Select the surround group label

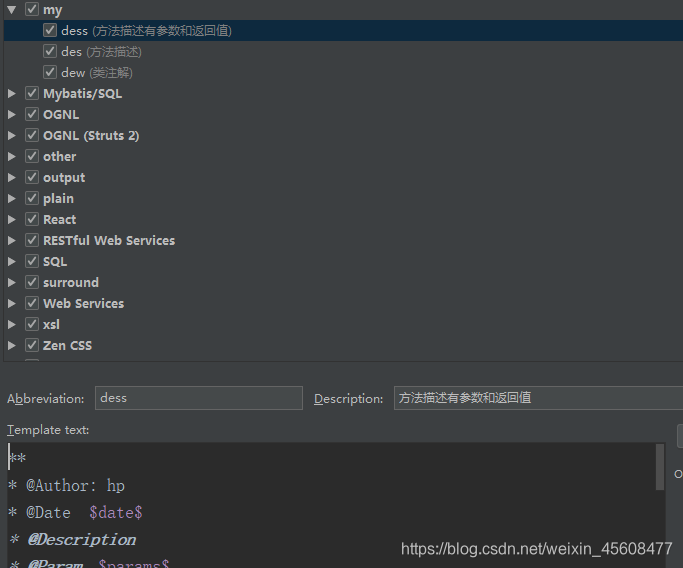pyautogui.click(x=71, y=282)
